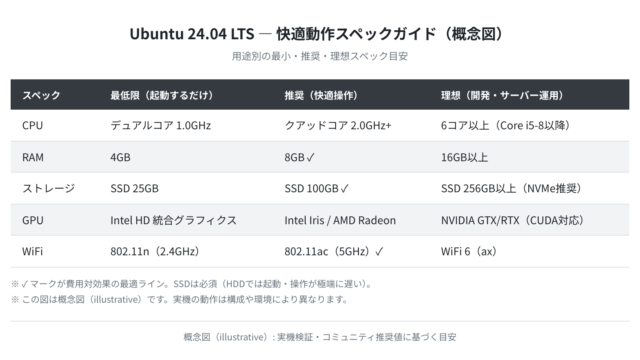The image size is (640, 360).
Task: Click the 'Intel HD 統合グラフィクス' cell
Action: coord(173,220)
